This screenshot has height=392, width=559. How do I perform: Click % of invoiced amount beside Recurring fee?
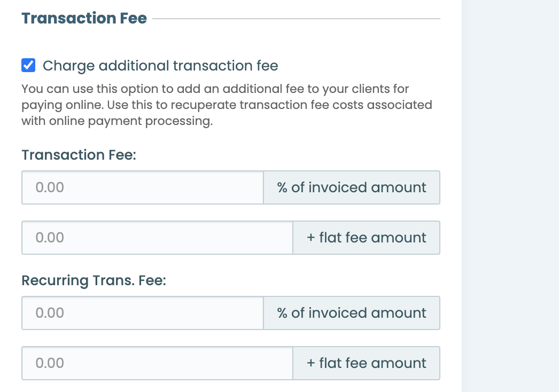pyautogui.click(x=352, y=313)
